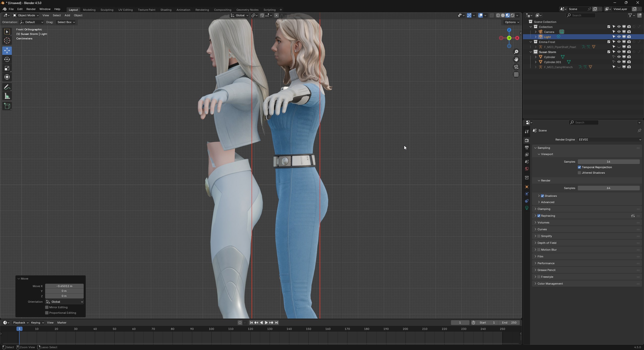The width and height of the screenshot is (644, 350).
Task: Open the Orientation Global dropdown in Move panel
Action: point(64,302)
